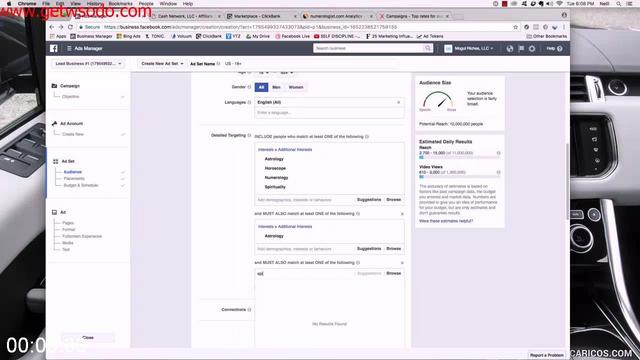This screenshot has width=640, height=360.
Task: Open the Ads Manager hamburger menu
Action: tap(69, 48)
